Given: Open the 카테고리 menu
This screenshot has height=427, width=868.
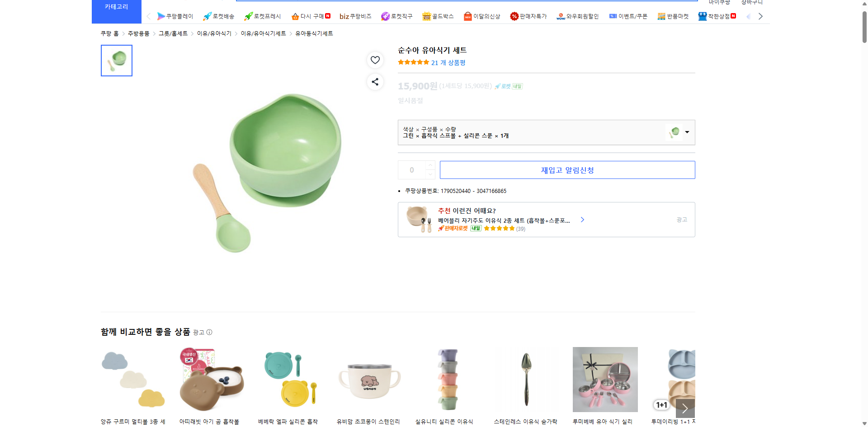Looking at the screenshot, I should pos(116,6).
